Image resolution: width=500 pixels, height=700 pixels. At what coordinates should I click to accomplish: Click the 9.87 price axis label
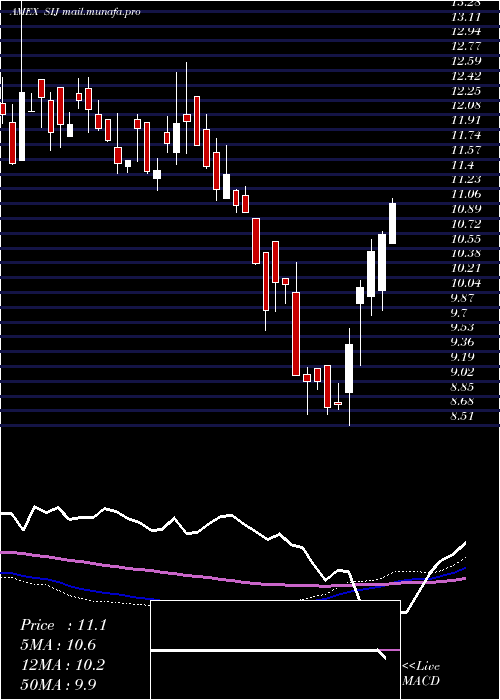(x=464, y=298)
